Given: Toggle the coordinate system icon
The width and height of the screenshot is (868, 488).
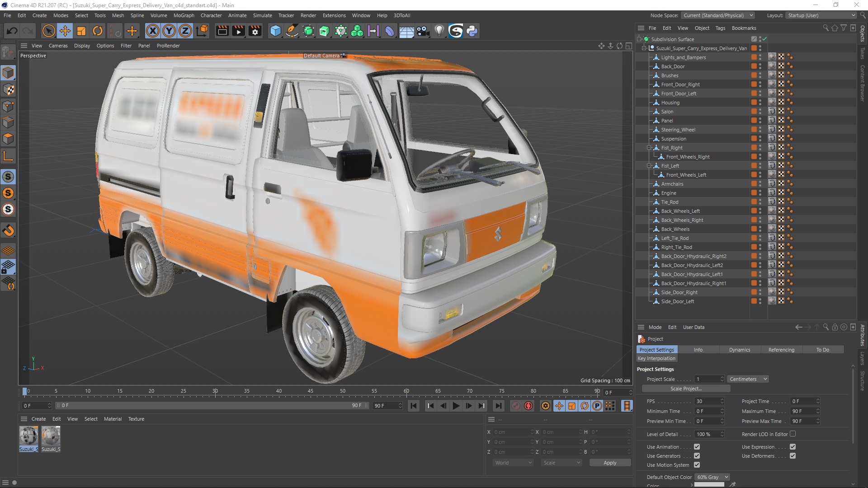Looking at the screenshot, I should click(203, 31).
